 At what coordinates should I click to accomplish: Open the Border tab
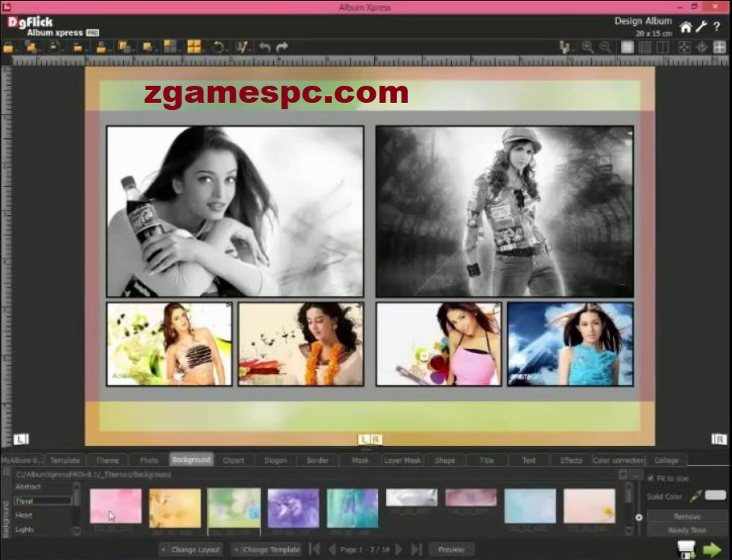(317, 460)
